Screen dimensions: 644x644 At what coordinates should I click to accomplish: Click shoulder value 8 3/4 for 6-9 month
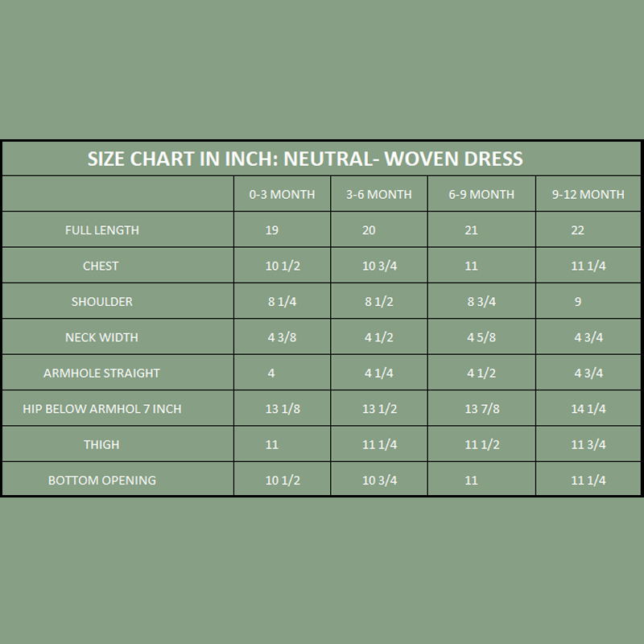[481, 302]
